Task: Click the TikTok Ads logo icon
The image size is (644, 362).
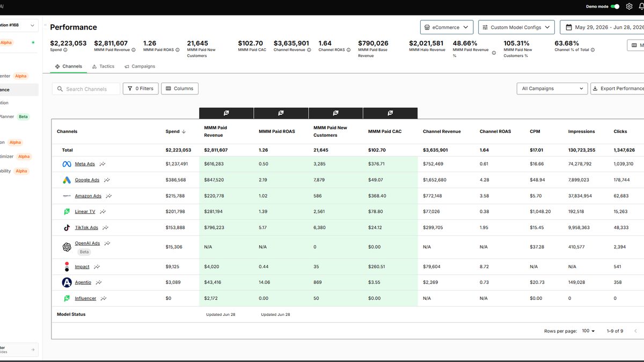Action: click(67, 227)
